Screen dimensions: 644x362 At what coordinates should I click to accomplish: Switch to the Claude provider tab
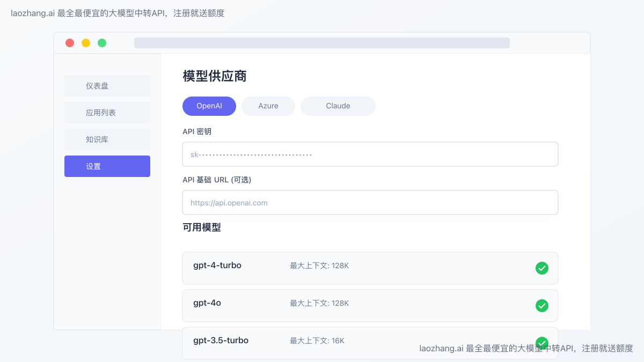(338, 106)
